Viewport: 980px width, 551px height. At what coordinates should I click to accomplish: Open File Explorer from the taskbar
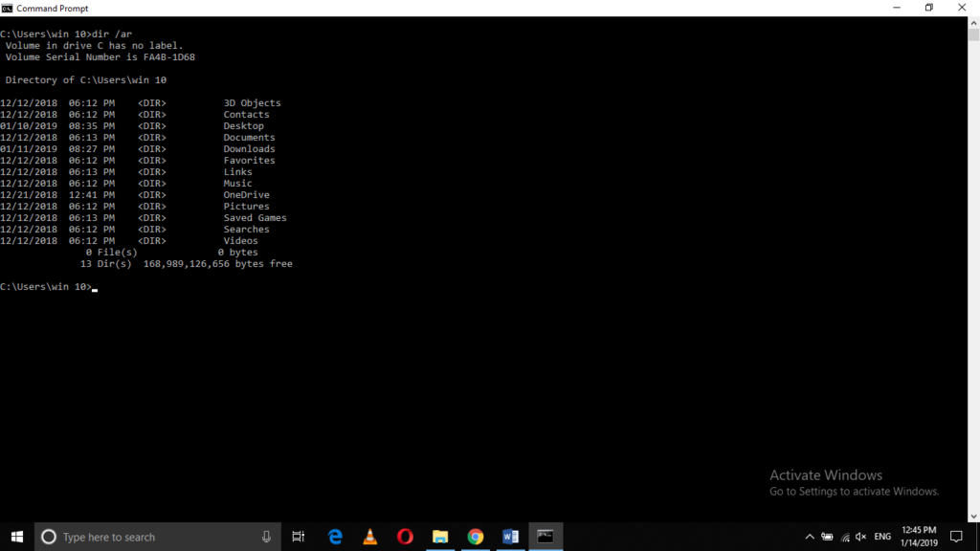440,537
